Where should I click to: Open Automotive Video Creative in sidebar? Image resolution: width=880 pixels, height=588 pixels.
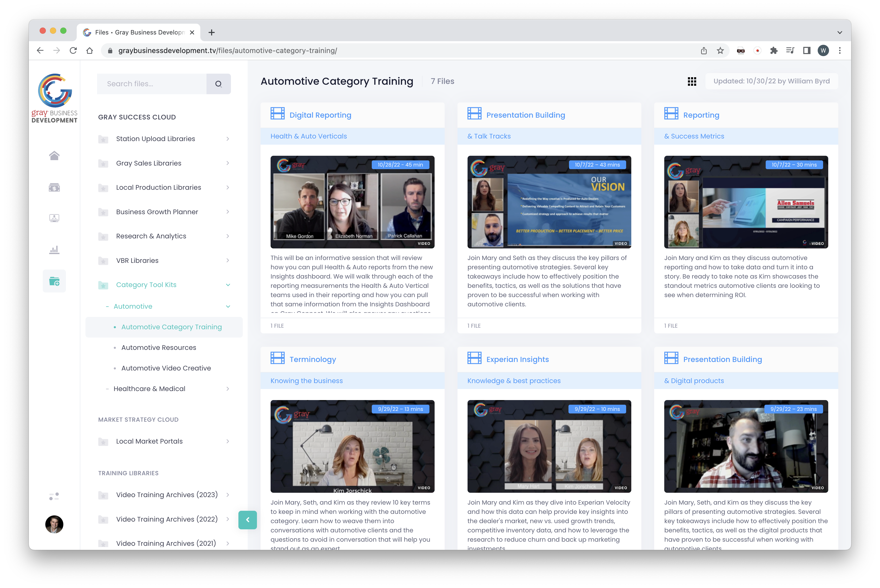[166, 368]
